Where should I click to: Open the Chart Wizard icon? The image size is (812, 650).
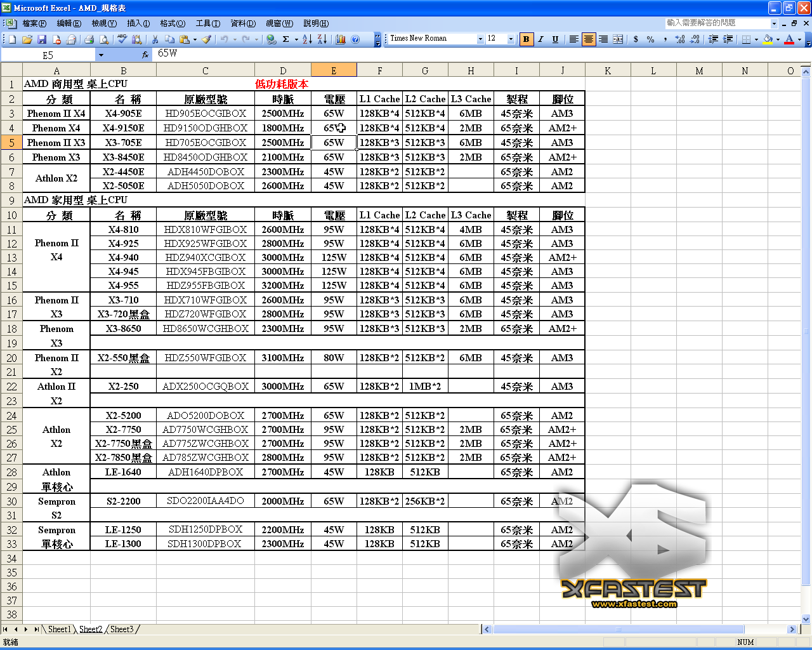341,39
